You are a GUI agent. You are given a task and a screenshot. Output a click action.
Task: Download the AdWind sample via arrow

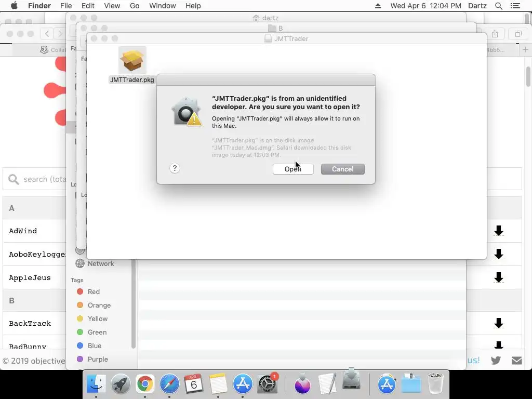[x=499, y=231]
